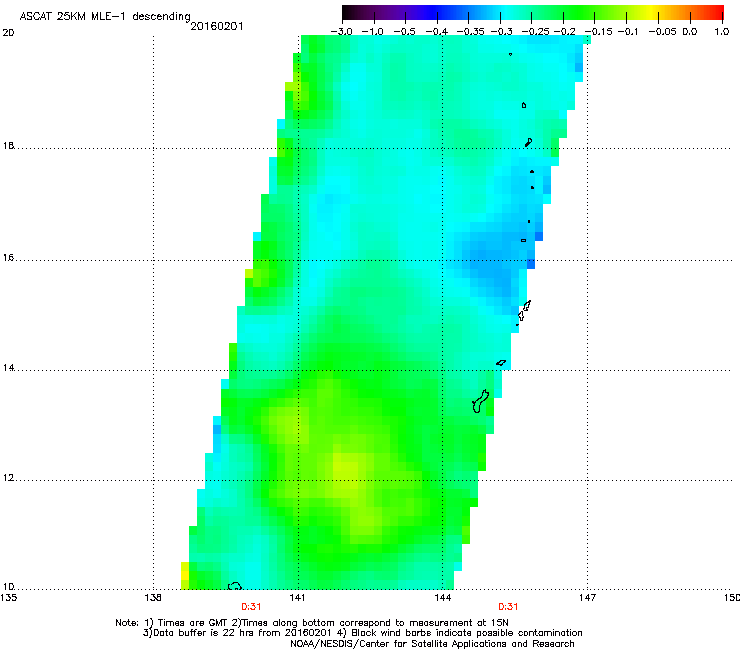Screen dimensions: 740x650
Task: Click the latitude axis label "20"
Action: pos(8,33)
